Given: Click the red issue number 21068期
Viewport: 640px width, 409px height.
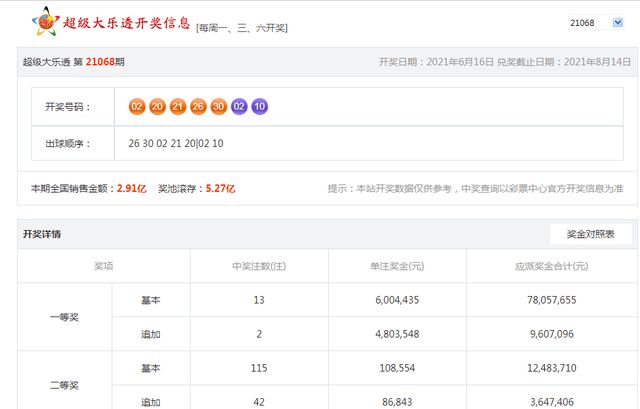Looking at the screenshot, I should pos(105,62).
